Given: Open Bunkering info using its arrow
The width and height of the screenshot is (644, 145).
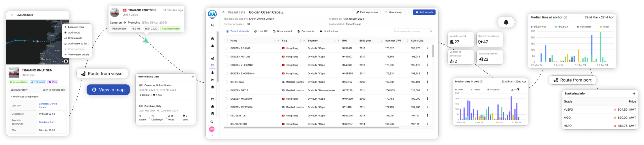Looking at the screenshot, I should pyautogui.click(x=634, y=94).
